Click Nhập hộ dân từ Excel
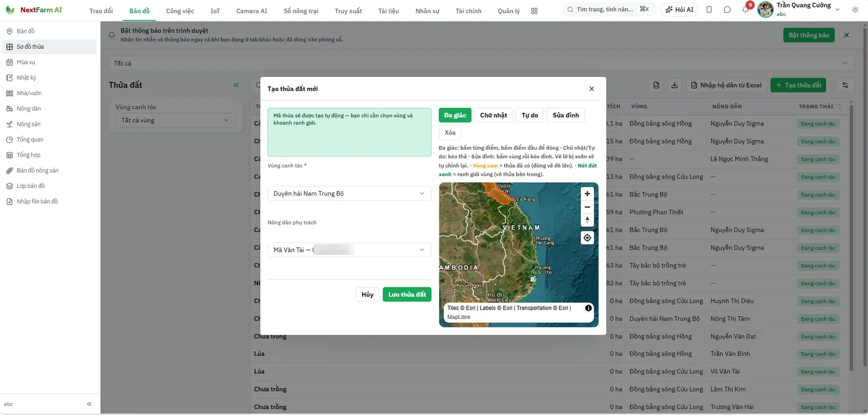The height and width of the screenshot is (415, 868). pos(726,85)
